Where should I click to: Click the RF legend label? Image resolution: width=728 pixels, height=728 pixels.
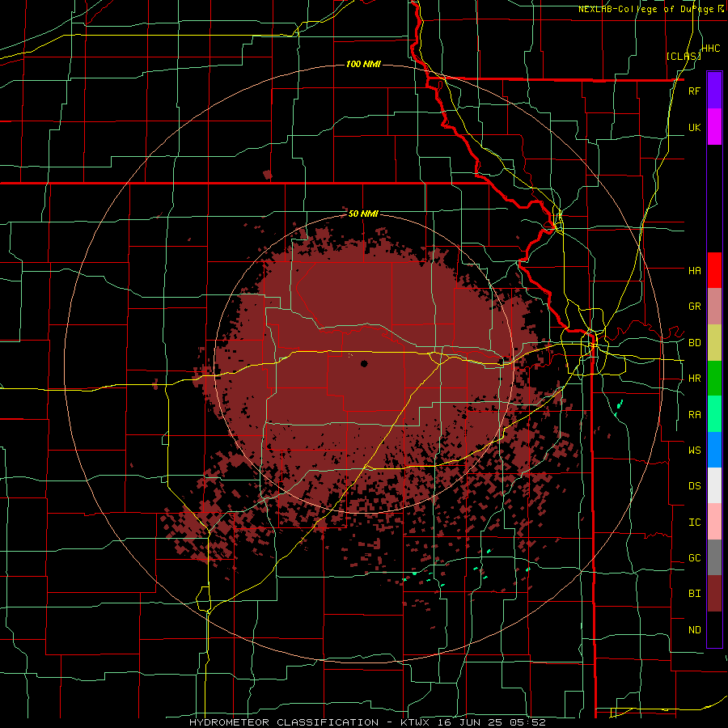694,91
